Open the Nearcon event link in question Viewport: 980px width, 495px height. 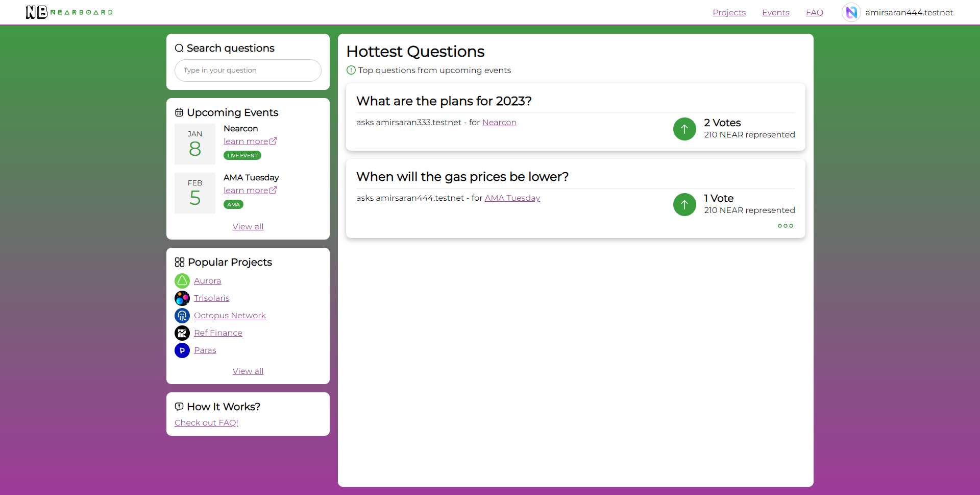(x=499, y=122)
